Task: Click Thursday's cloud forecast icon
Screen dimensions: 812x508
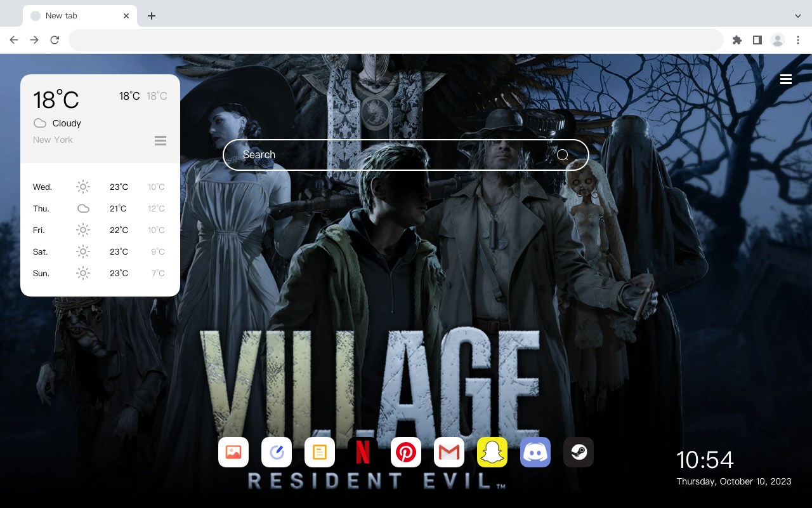Action: (x=83, y=208)
